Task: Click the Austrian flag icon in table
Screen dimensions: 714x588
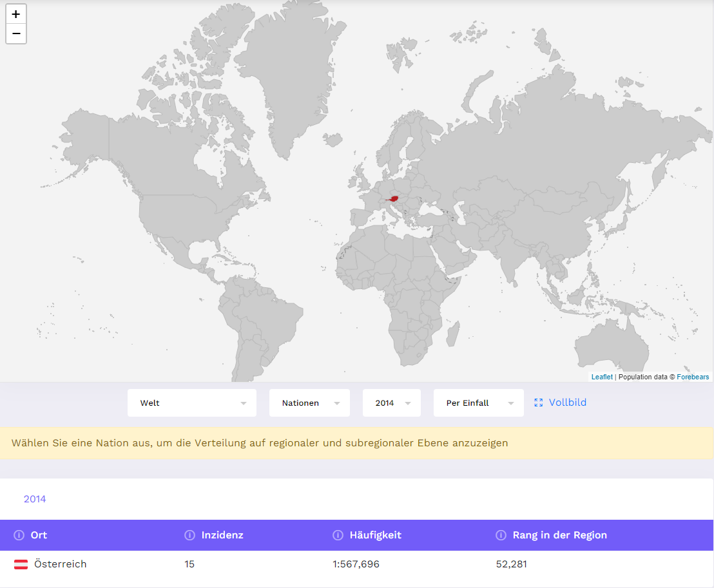Action: [21, 565]
